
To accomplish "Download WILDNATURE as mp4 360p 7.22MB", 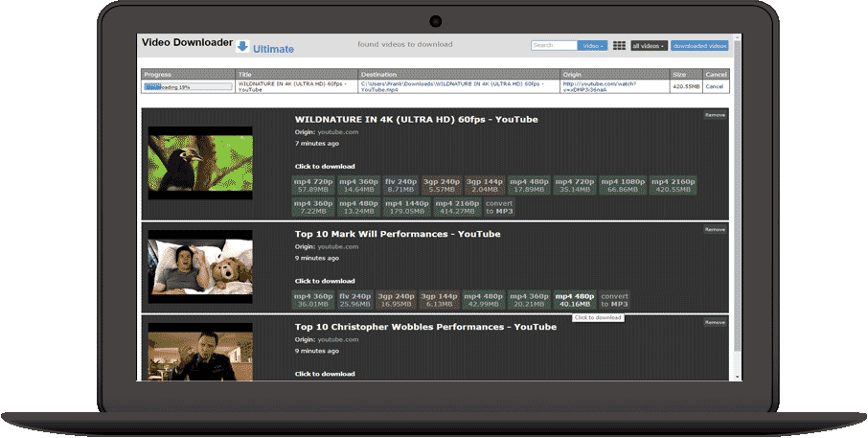I will click(x=313, y=207).
